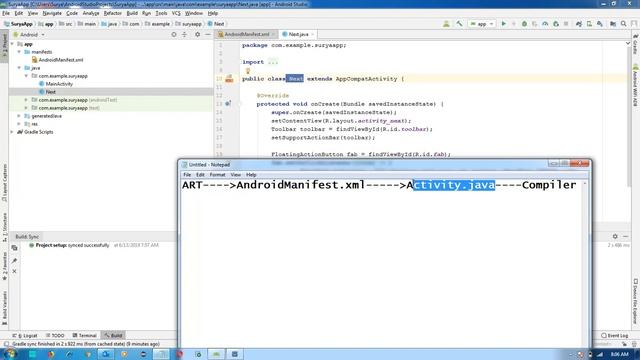Image resolution: width=640 pixels, height=360 pixels.
Task: Click the Chrome icon in the taskbar
Action: point(51,354)
